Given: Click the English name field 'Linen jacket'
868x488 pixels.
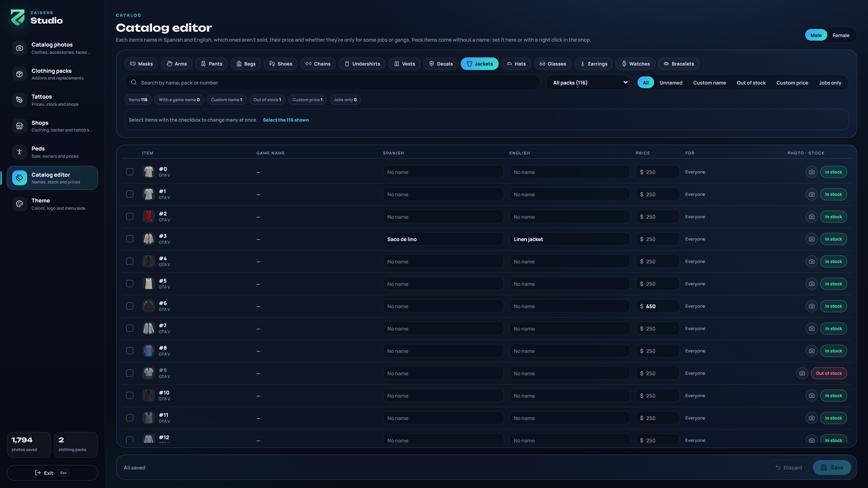Looking at the screenshot, I should click(x=570, y=239).
